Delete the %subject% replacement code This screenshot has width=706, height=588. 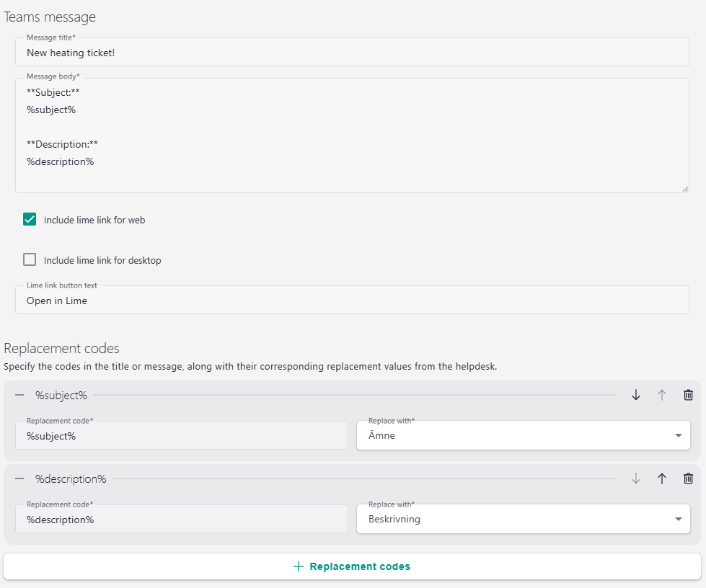coord(689,395)
